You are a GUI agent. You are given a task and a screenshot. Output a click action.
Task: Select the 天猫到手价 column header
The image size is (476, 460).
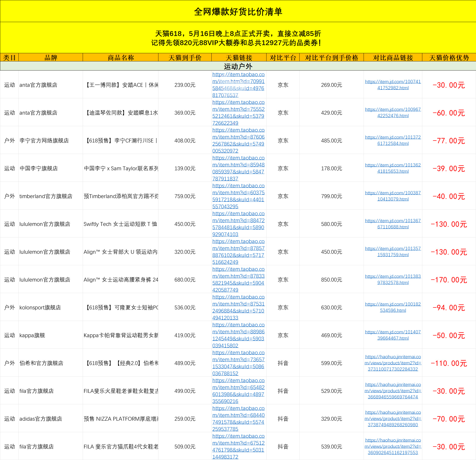[x=185, y=57]
